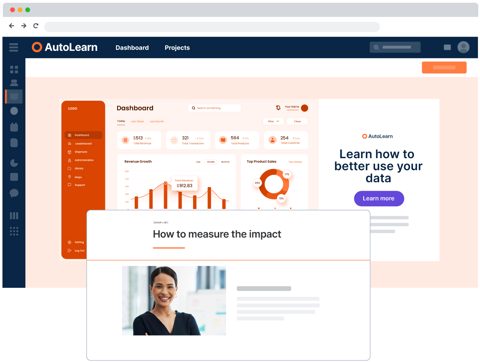Reload the page with the browser refresh icon
Image resolution: width=480 pixels, height=362 pixels.
[36, 26]
